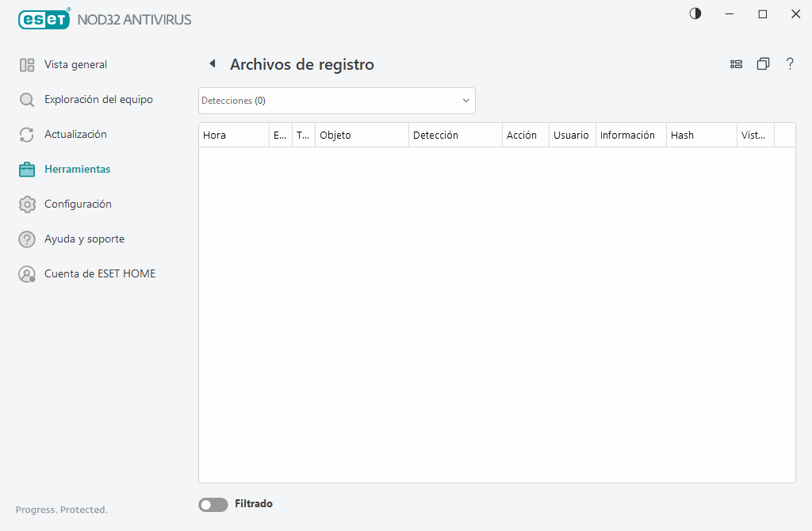The image size is (812, 531).
Task: Collapse using the back arrow next to title
Action: coord(212,63)
